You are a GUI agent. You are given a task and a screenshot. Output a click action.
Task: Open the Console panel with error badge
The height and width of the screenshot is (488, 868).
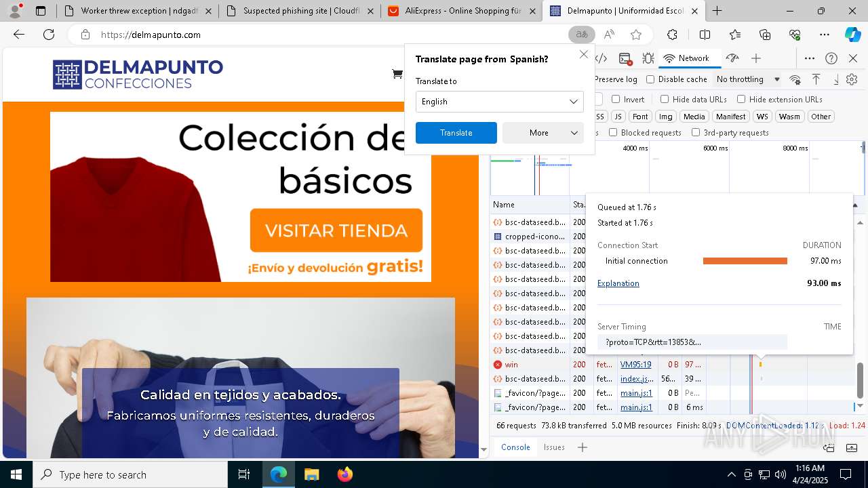click(625, 58)
